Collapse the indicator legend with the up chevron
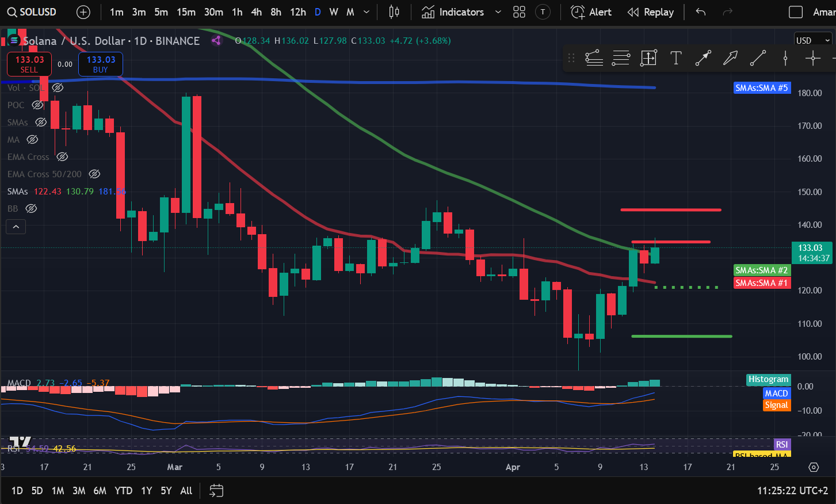Image resolution: width=836 pixels, height=504 pixels. 16,227
